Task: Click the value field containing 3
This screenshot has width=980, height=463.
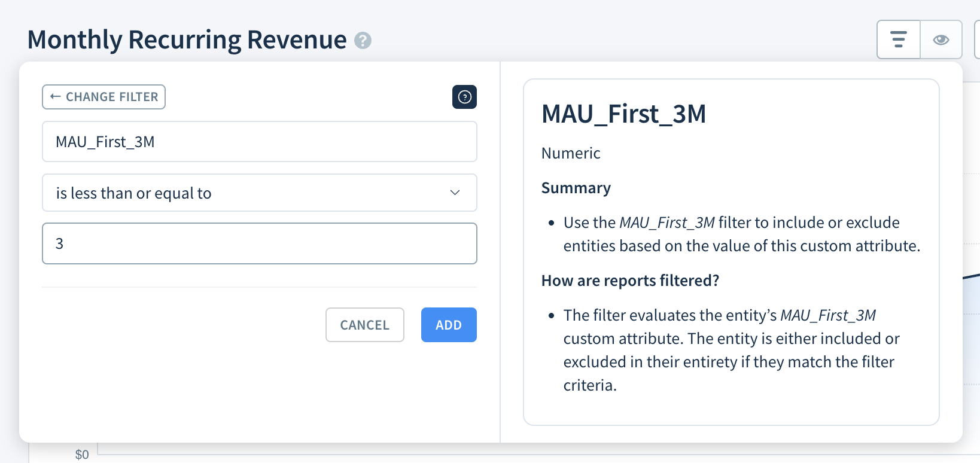Action: [x=260, y=243]
